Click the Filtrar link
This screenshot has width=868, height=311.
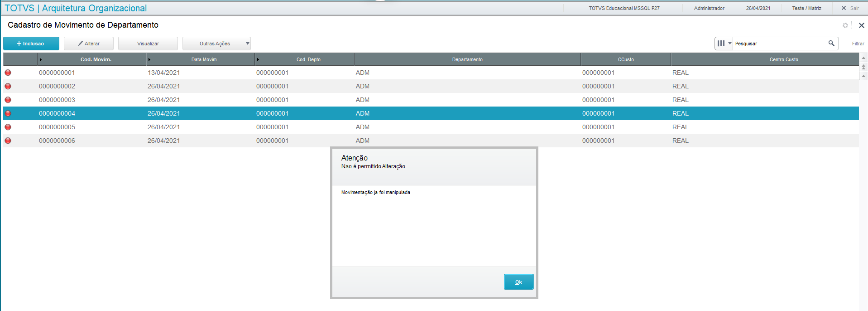pos(858,44)
